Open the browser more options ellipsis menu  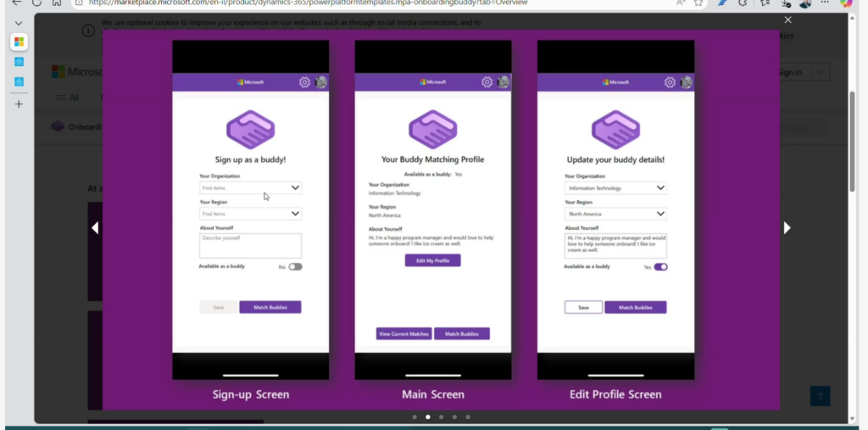[x=825, y=3]
